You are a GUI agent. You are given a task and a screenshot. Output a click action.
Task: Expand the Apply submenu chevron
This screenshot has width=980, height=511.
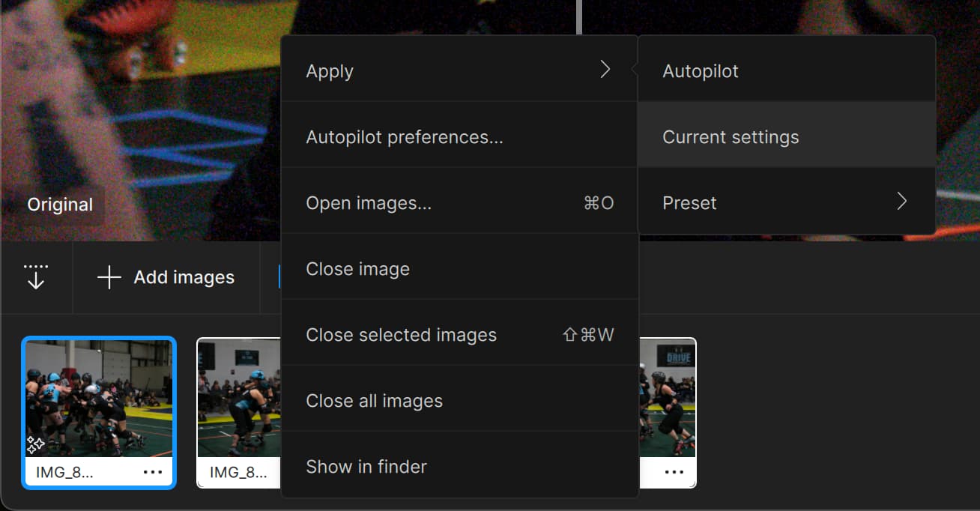click(x=605, y=69)
